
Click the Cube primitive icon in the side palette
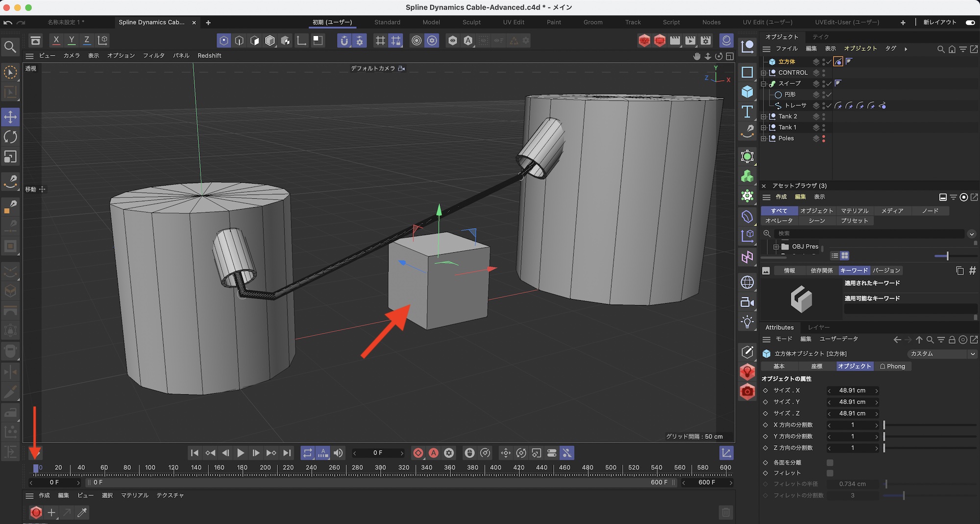[x=747, y=92]
